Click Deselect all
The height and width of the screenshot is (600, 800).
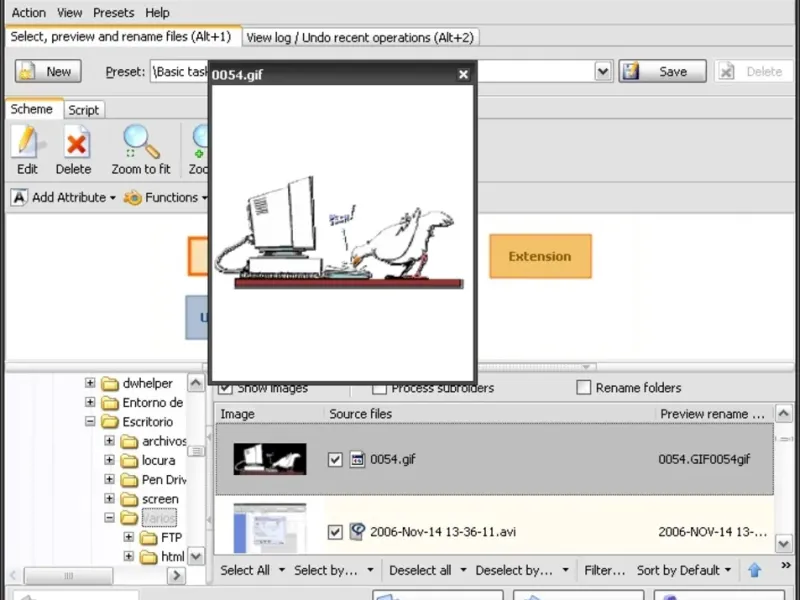(x=420, y=570)
